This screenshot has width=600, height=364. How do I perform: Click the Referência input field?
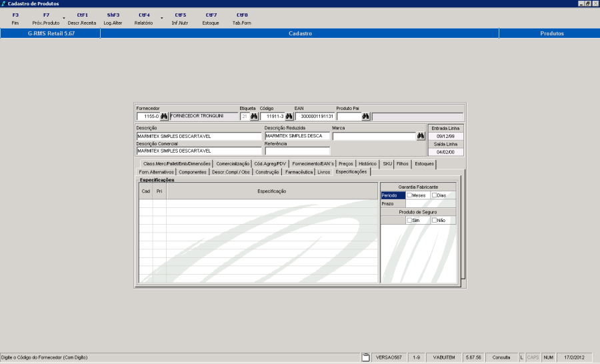[x=297, y=151]
